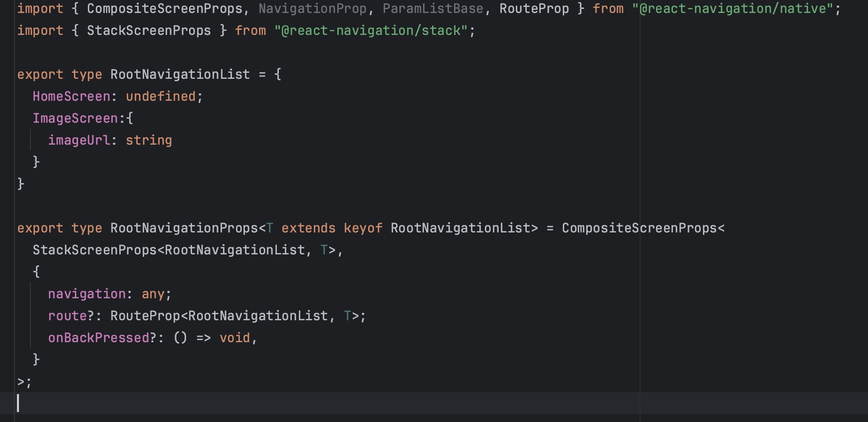Click the string type keyword
The width and height of the screenshot is (868, 422).
(149, 140)
